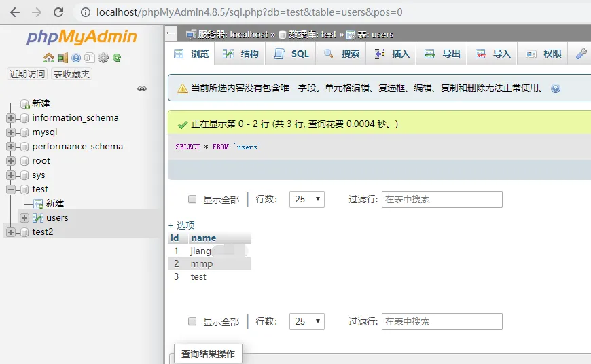Click the 表收藏夹 button
This screenshot has width=591, height=364.
coord(71,74)
